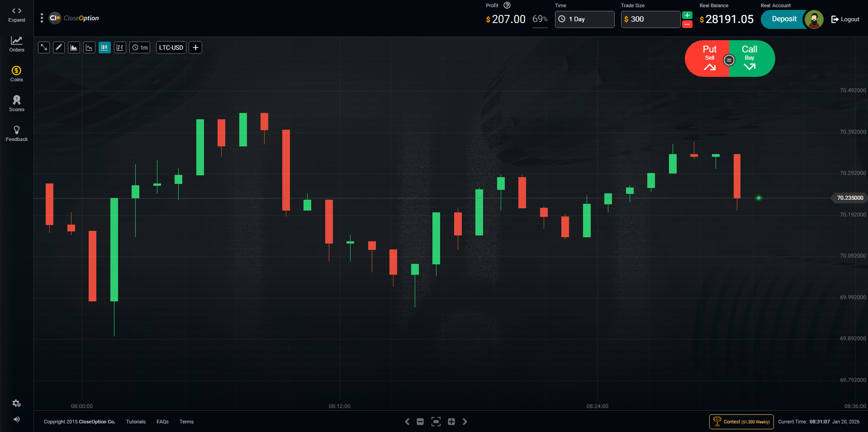Toggle the candlestick chart view
The width and height of the screenshot is (868, 432).
pyautogui.click(x=104, y=47)
